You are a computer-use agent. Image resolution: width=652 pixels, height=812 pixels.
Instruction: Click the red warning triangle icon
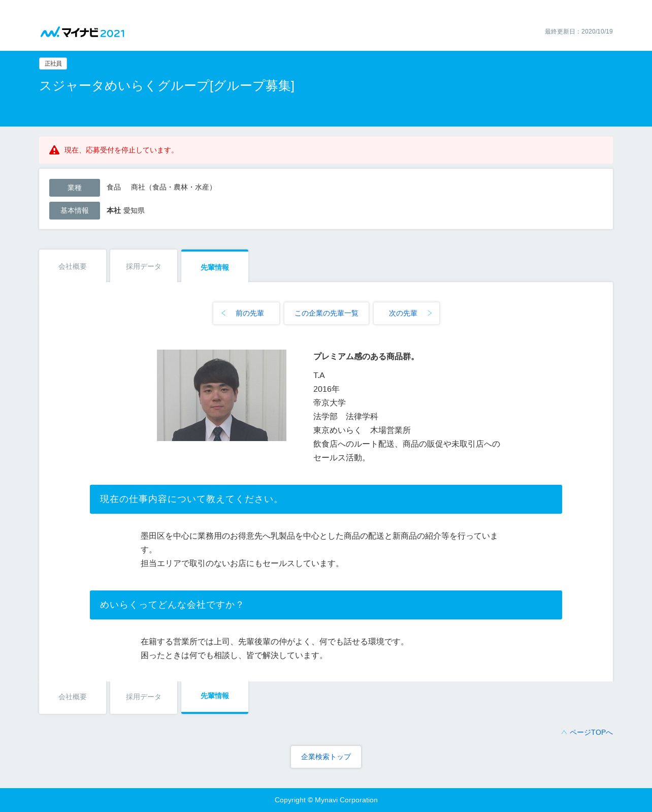[x=54, y=150]
